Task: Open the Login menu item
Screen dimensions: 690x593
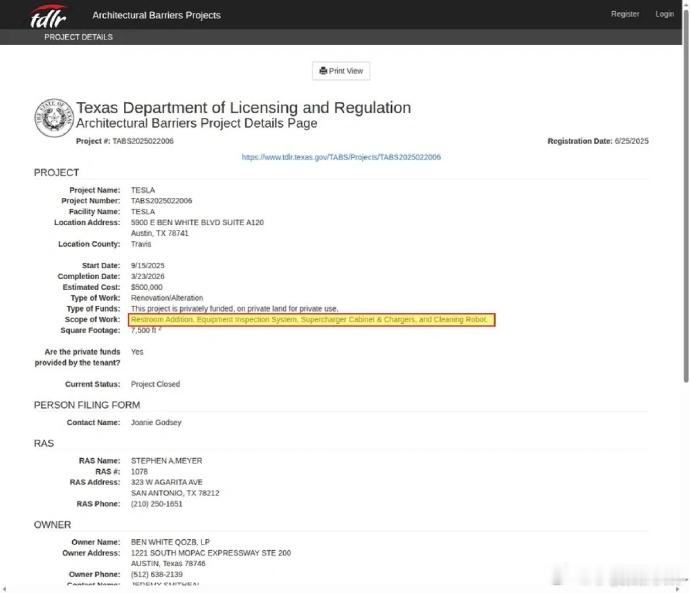Action: coord(664,14)
